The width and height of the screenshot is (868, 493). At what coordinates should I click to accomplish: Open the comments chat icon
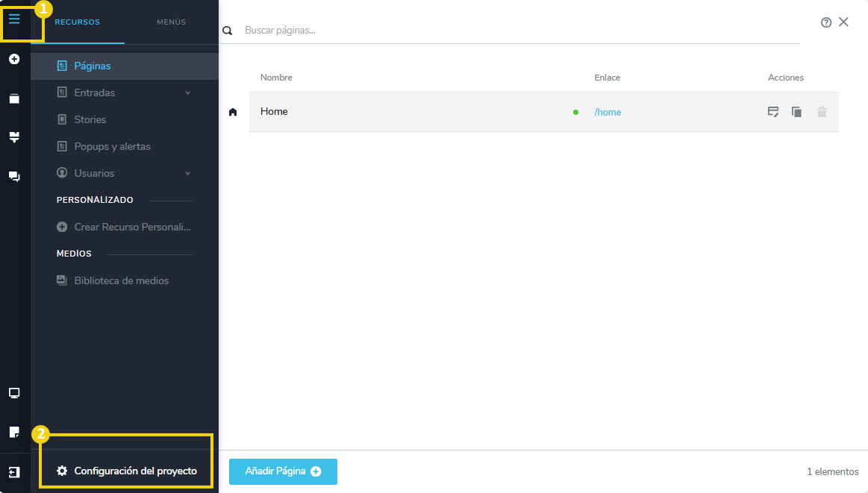click(x=14, y=177)
